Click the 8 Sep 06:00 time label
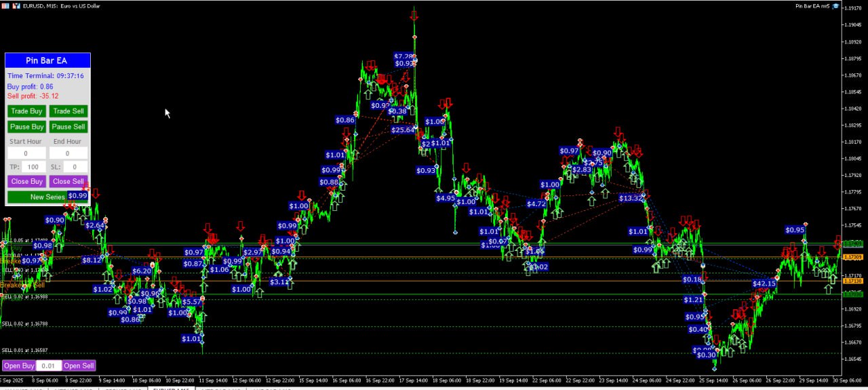Screen dimensions: 868x390 click(45, 381)
